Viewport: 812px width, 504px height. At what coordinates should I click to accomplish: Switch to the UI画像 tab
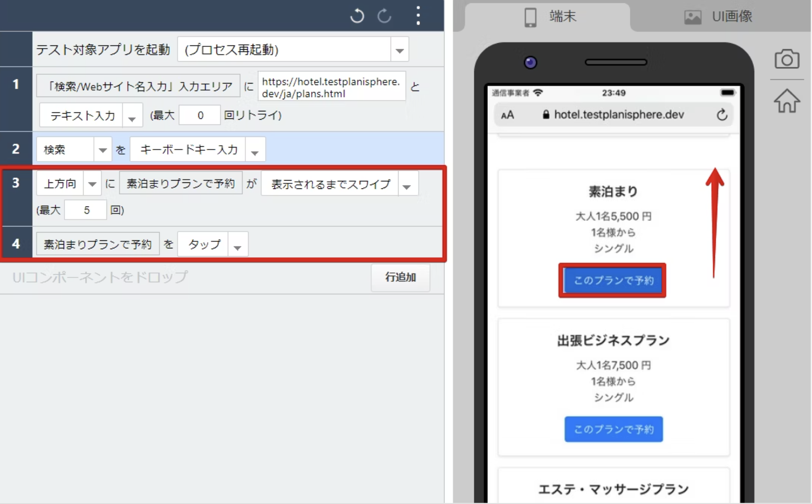coord(719,17)
